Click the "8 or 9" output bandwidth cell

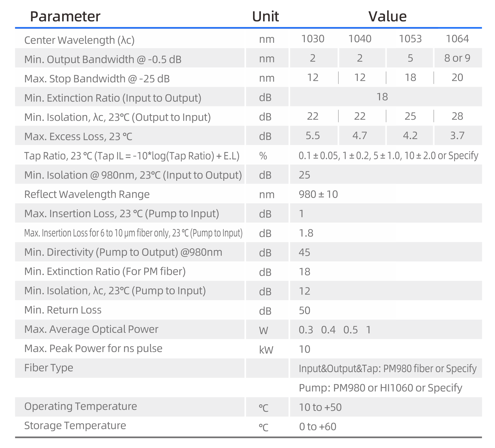point(457,58)
